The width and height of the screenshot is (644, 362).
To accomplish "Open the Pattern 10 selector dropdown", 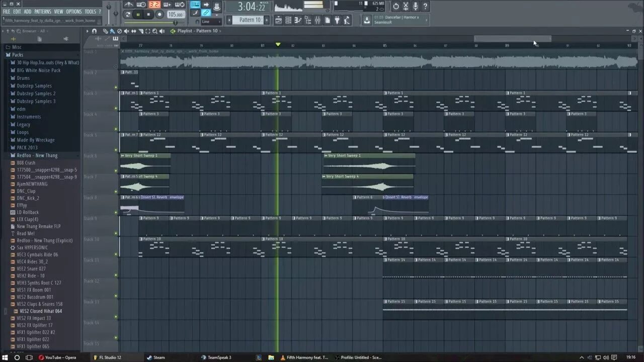I will [x=250, y=20].
